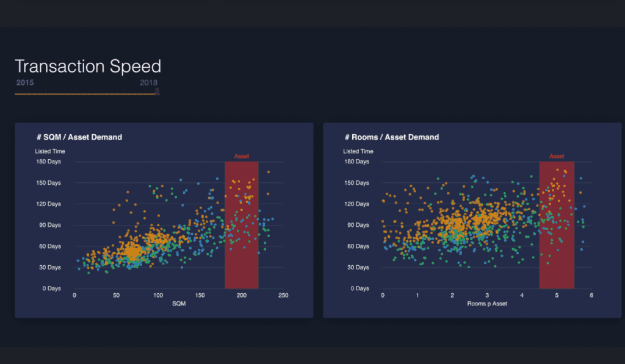The image size is (625, 364).
Task: Click the "Asset" label above the left band
Action: point(242,156)
